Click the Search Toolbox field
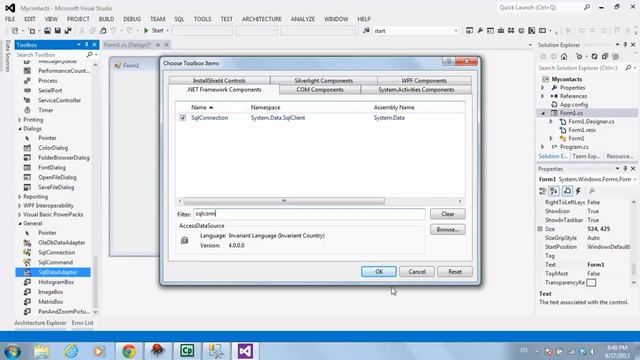The image size is (640, 360). (x=51, y=55)
